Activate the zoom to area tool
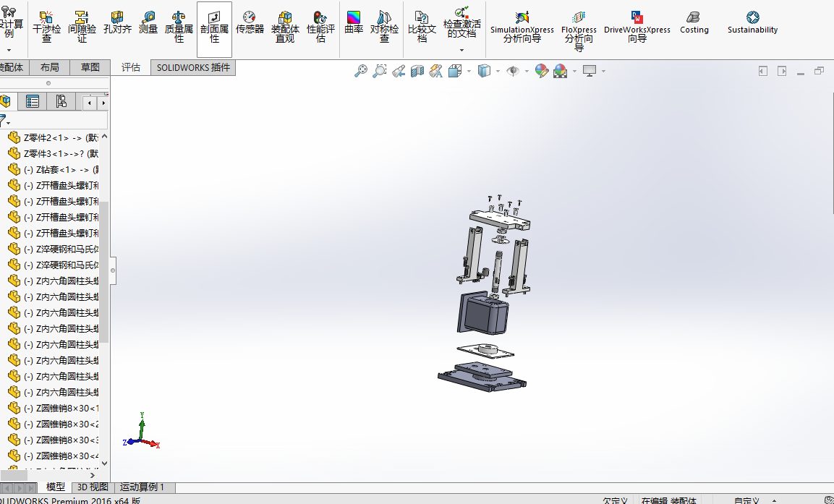 [x=379, y=71]
